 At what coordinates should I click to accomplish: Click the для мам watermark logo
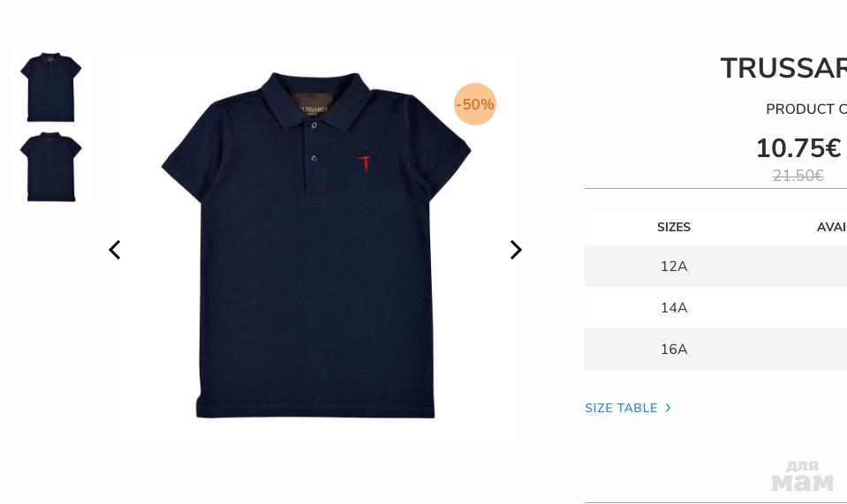[x=803, y=476]
